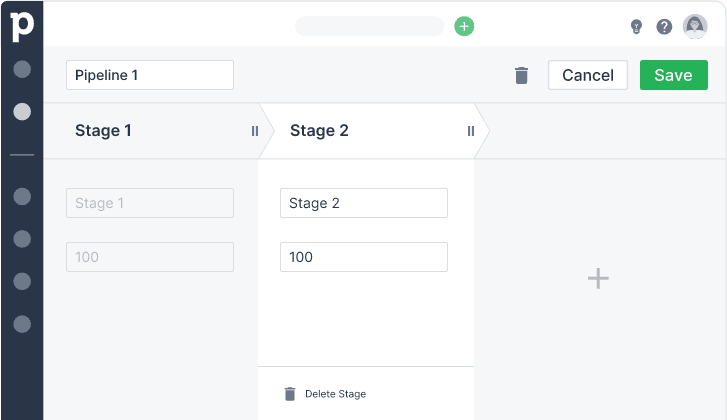This screenshot has height=420, width=727.
Task: Click the Pipeline 1 name field
Action: click(x=150, y=75)
